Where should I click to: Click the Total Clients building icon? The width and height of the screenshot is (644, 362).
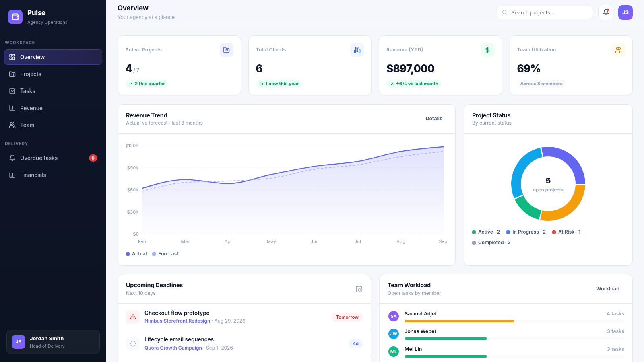(357, 50)
